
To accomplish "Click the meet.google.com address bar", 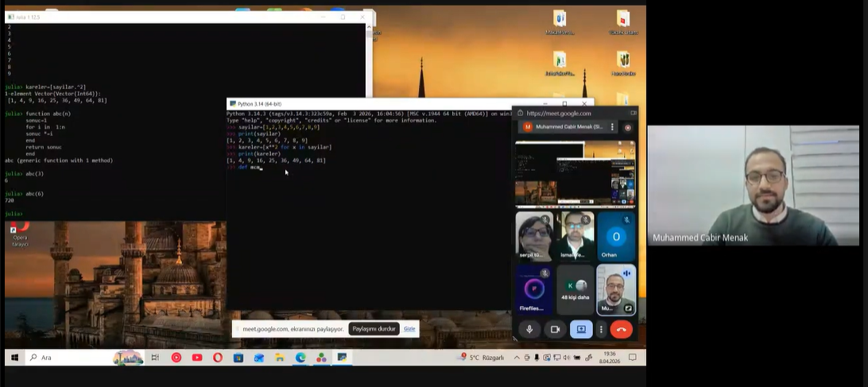I will (x=572, y=113).
